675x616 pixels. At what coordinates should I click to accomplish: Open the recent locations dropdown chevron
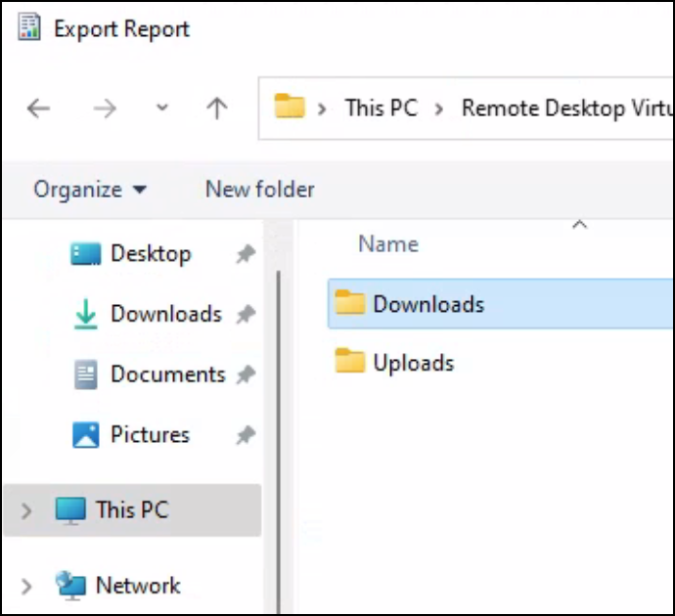coord(162,109)
